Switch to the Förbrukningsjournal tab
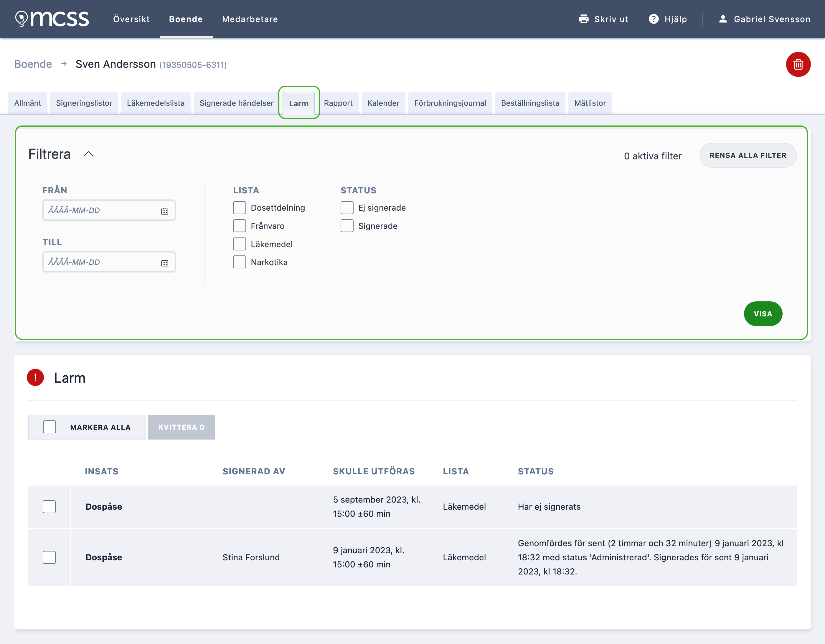The width and height of the screenshot is (825, 644). pos(450,103)
